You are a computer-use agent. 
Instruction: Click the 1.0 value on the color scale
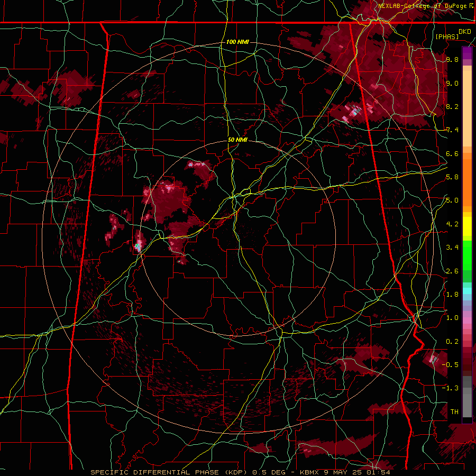click(452, 318)
